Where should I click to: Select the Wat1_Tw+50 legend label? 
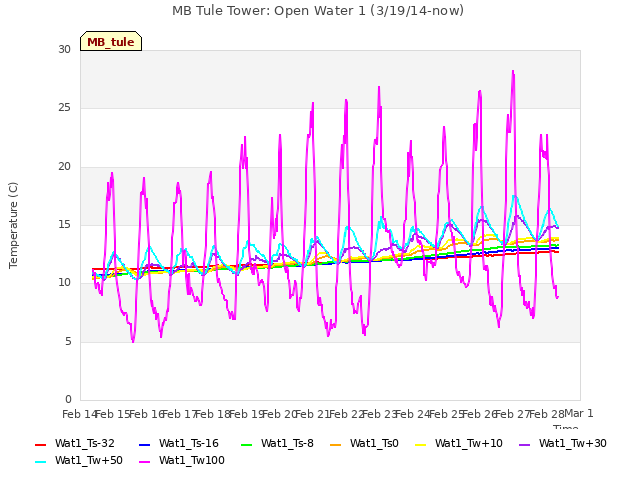coord(89,461)
